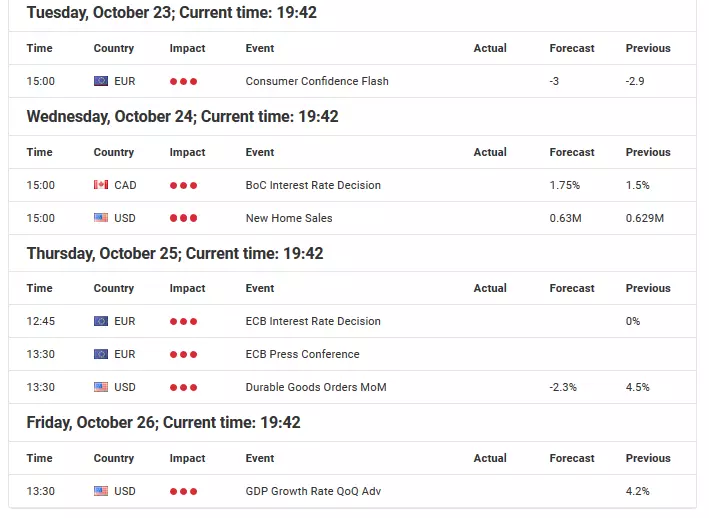Click impact dots for BoC Interest Rate Decision
The width and height of the screenshot is (709, 518).
(184, 185)
